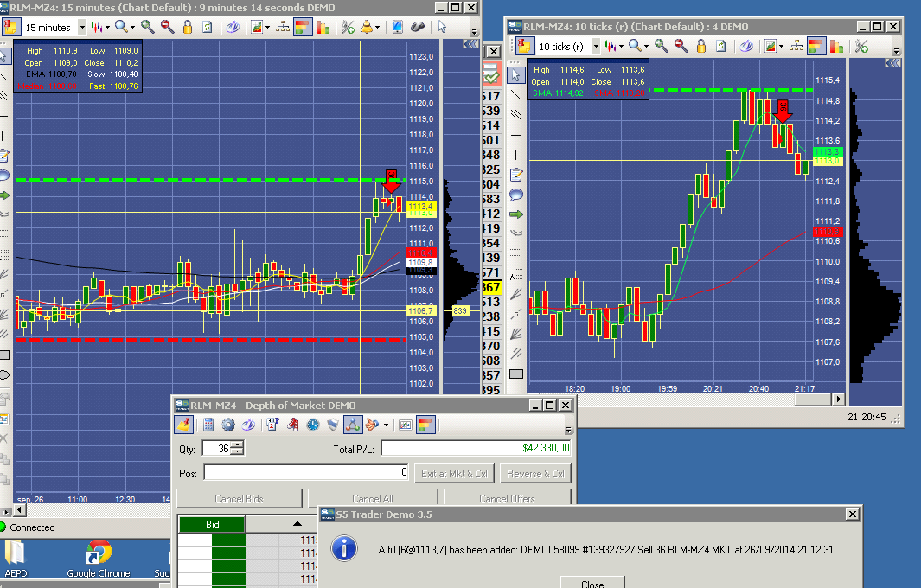921x588 pixels.
Task: Click the scroll-left arrow of 15-minute chart
Action: (21, 510)
